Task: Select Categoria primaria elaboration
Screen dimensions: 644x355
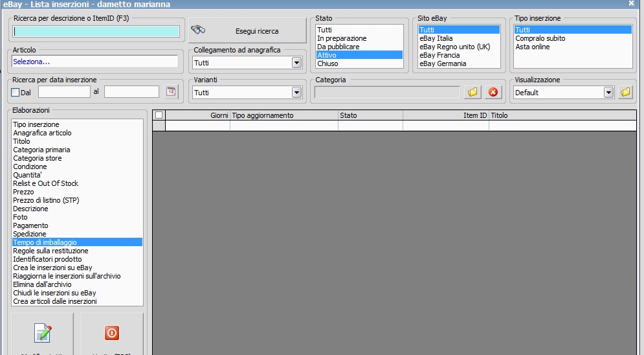Action: point(77,150)
